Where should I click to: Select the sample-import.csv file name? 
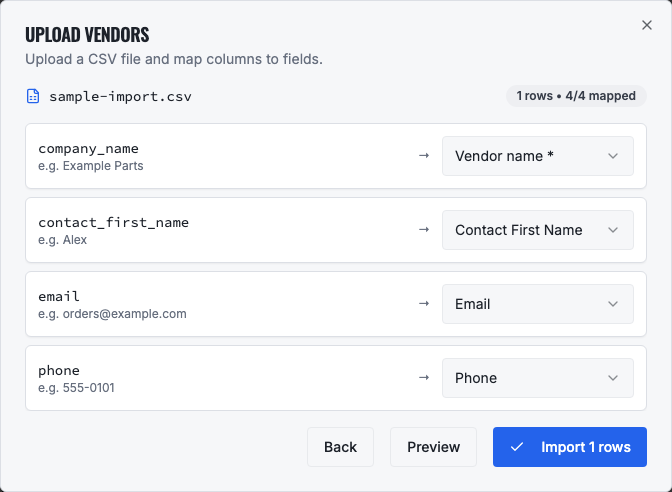tap(120, 96)
